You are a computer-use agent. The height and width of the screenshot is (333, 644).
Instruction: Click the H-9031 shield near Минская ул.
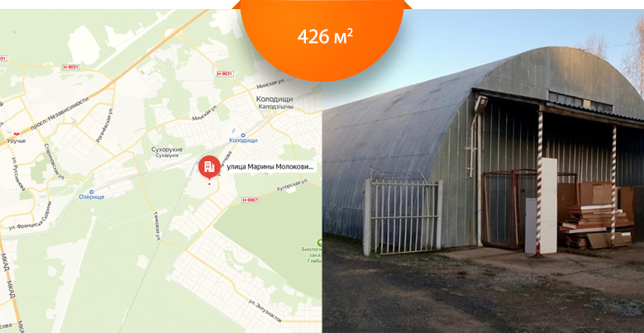pyautogui.click(x=225, y=74)
